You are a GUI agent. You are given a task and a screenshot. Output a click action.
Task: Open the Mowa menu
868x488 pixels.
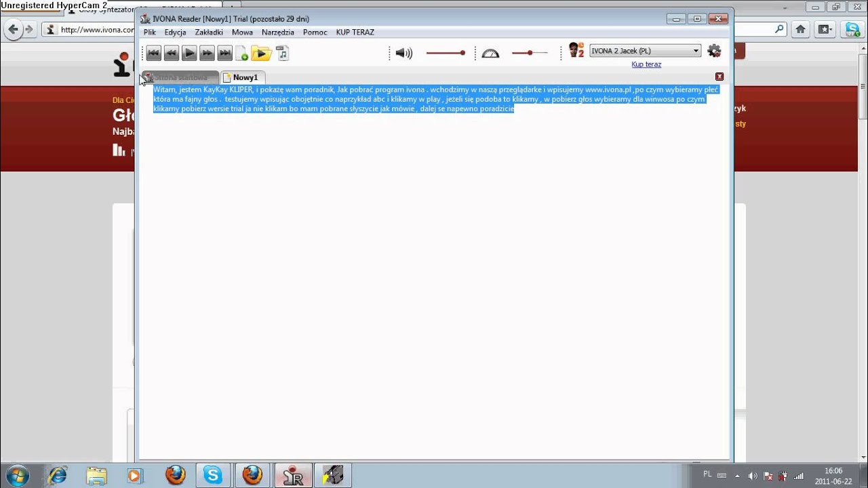click(x=242, y=32)
